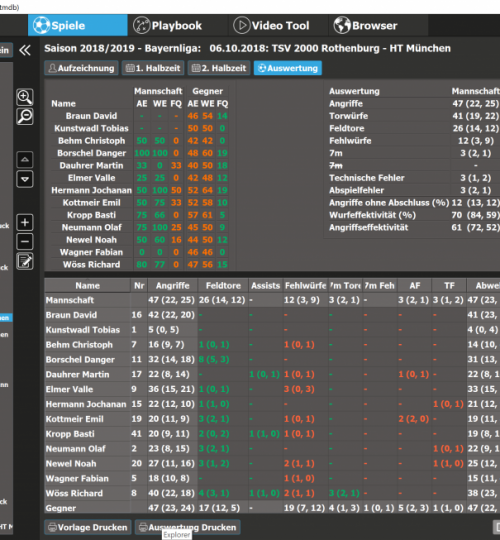Viewport: 500px width, 540px height.
Task: Select the 2. Halbzeit tab
Action: 219,68
